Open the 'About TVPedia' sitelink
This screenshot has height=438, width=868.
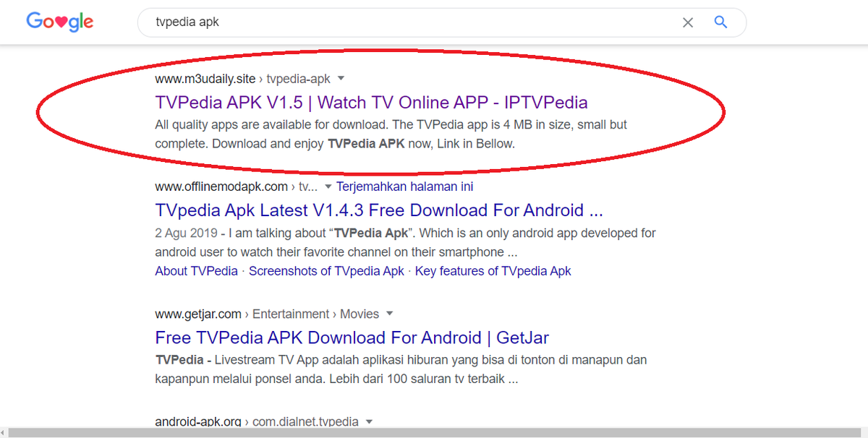point(196,271)
